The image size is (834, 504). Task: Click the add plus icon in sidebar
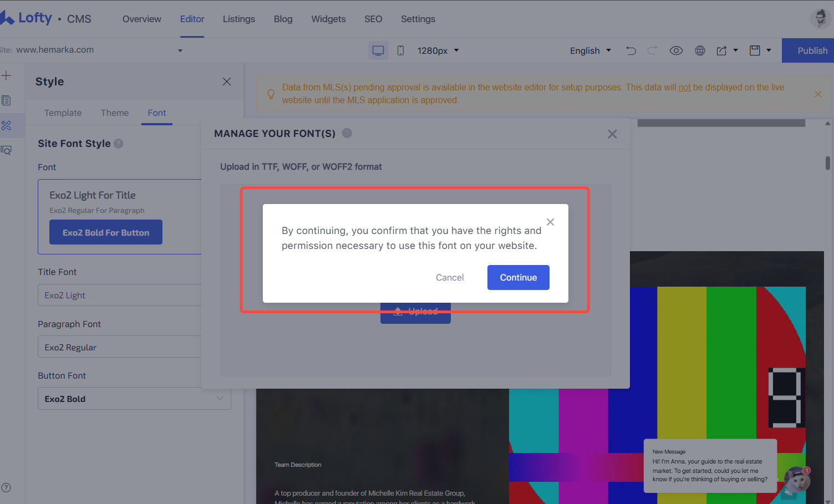pos(6,75)
